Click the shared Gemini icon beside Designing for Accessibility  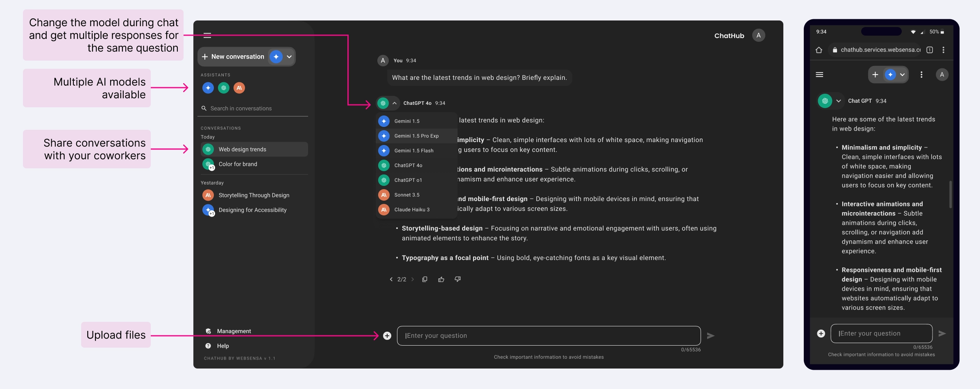point(209,210)
